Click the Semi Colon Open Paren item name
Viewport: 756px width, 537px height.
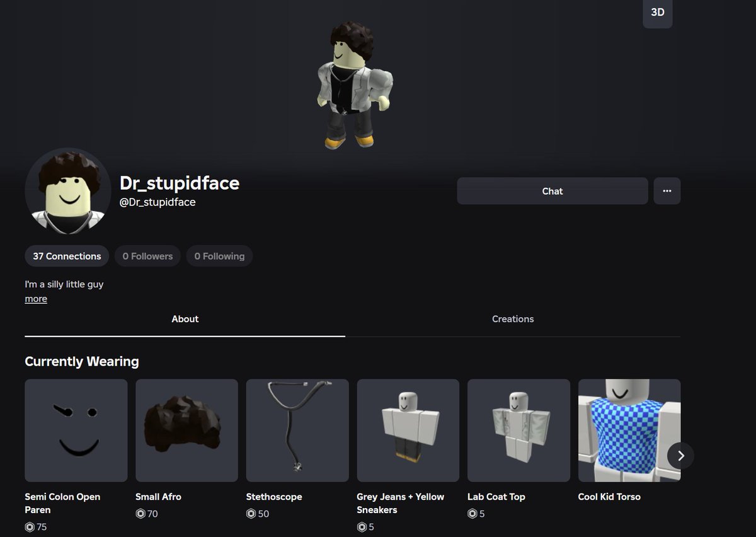pyautogui.click(x=62, y=503)
